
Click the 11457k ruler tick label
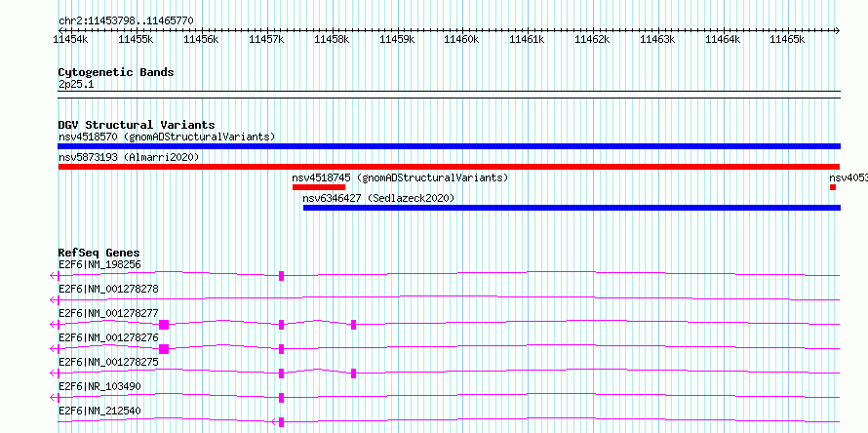click(266, 39)
